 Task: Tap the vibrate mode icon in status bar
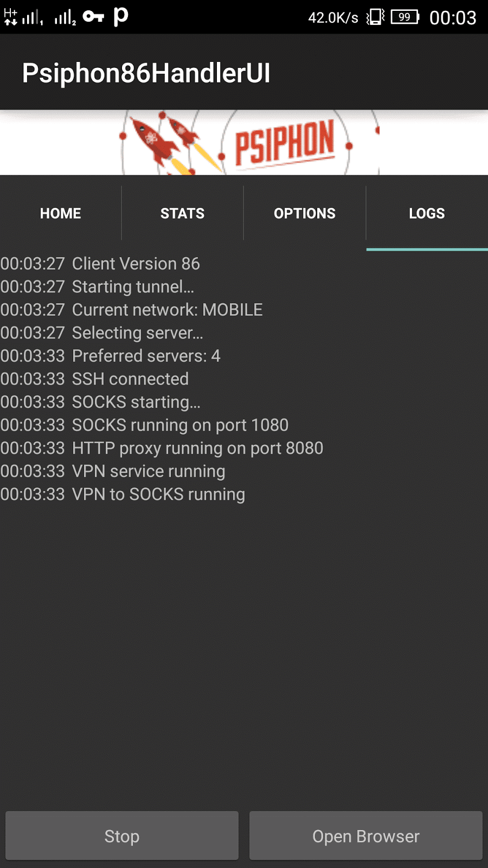pos(375,17)
